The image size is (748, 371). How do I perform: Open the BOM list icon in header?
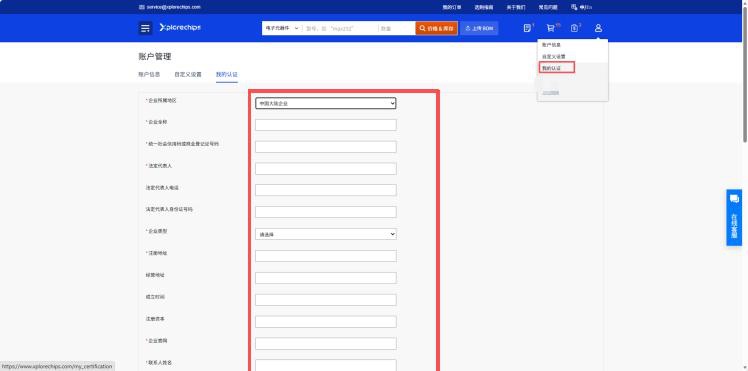click(x=527, y=28)
